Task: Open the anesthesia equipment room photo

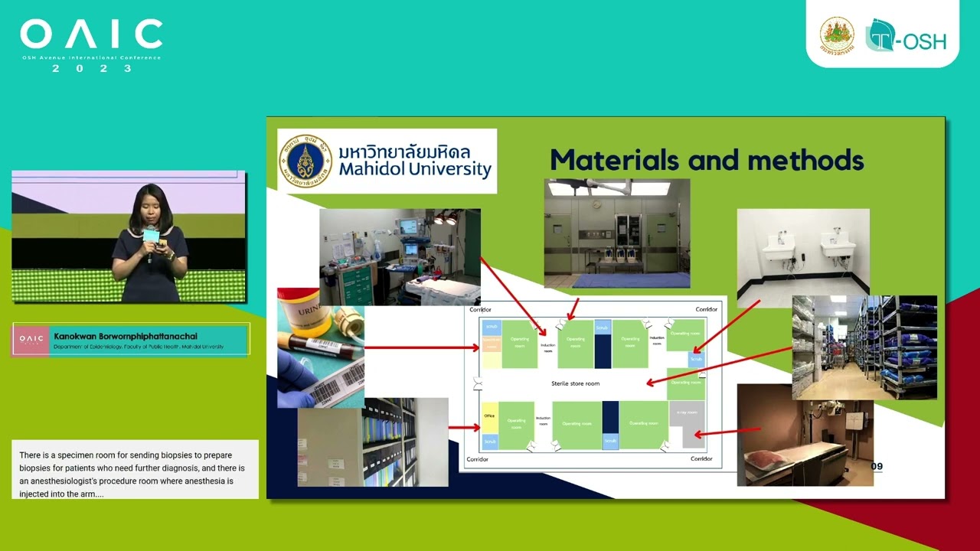Action: (x=400, y=256)
